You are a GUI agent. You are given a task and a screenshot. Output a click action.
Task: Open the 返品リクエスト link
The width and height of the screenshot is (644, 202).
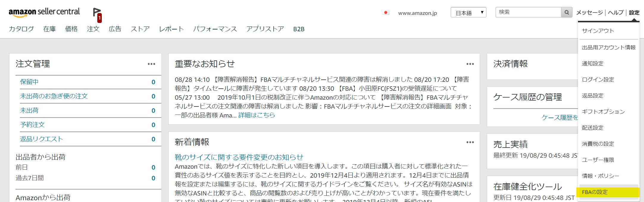click(x=42, y=139)
